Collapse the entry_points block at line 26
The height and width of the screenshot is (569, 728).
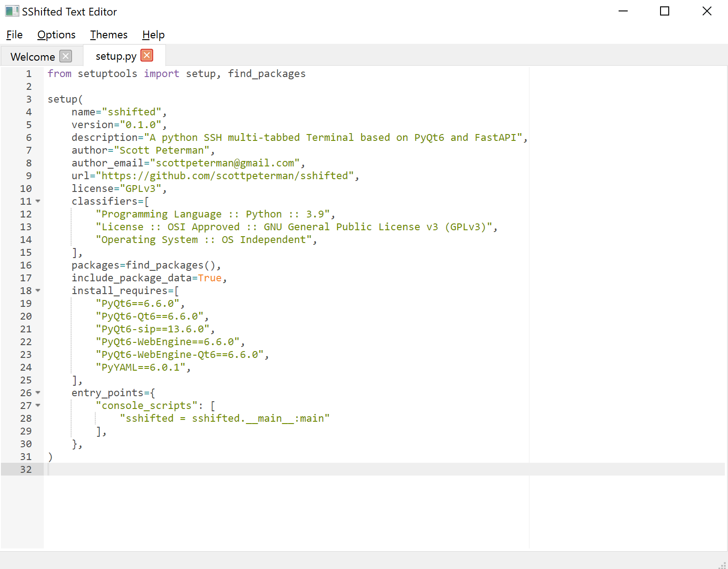tap(38, 393)
